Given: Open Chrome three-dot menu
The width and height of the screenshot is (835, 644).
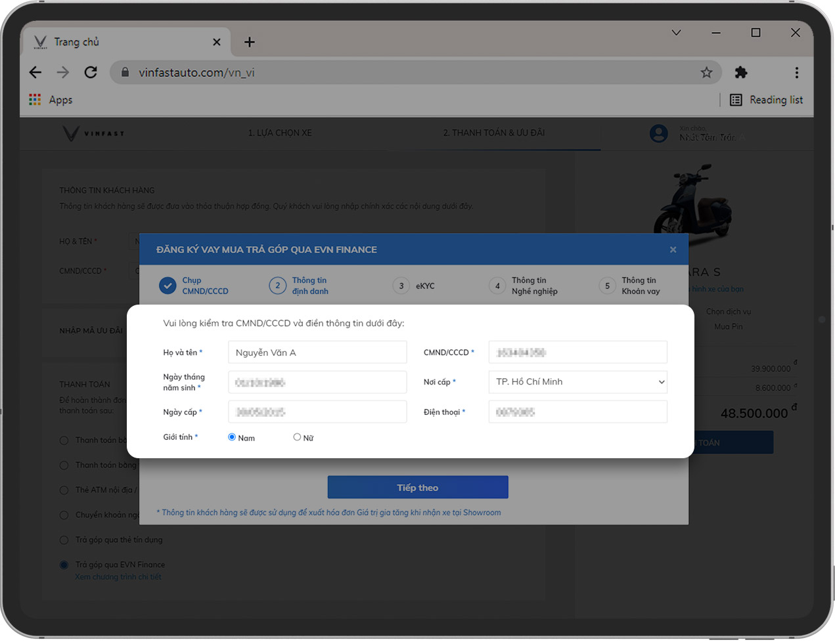Looking at the screenshot, I should coord(796,72).
